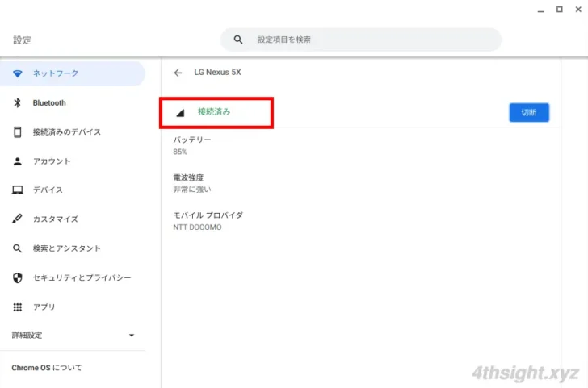Click the LG Nexus 5X page title
Image resolution: width=588 pixels, height=388 pixels.
217,73
